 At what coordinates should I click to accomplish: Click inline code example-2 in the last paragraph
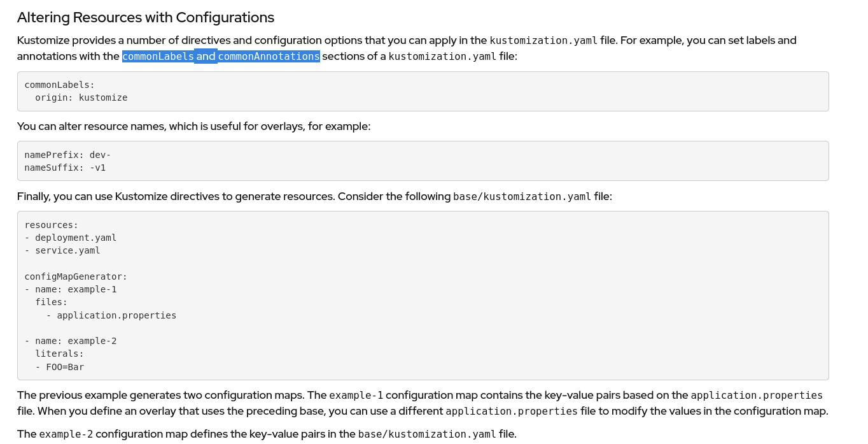[66, 434]
